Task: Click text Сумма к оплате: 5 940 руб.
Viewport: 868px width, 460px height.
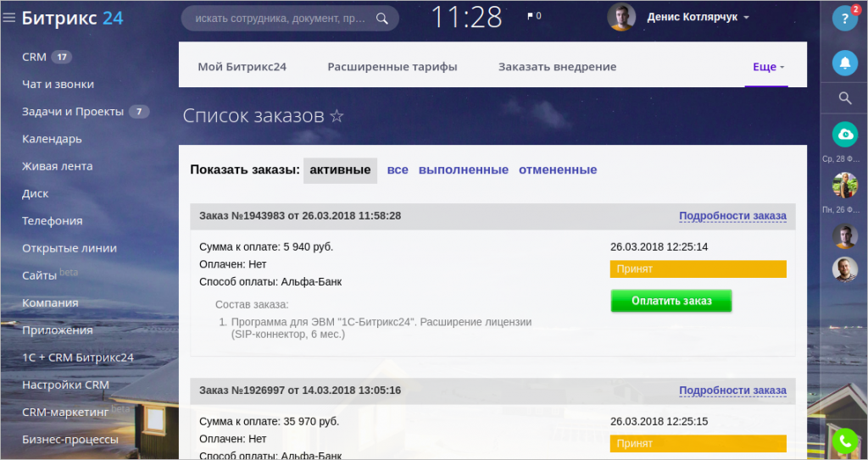Action: [x=266, y=247]
